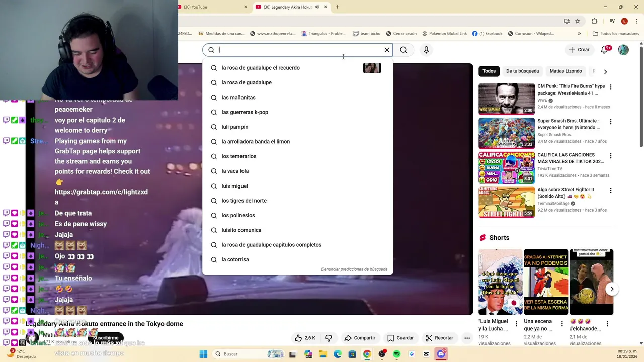Start voice search with the microphone icon

click(426, 50)
